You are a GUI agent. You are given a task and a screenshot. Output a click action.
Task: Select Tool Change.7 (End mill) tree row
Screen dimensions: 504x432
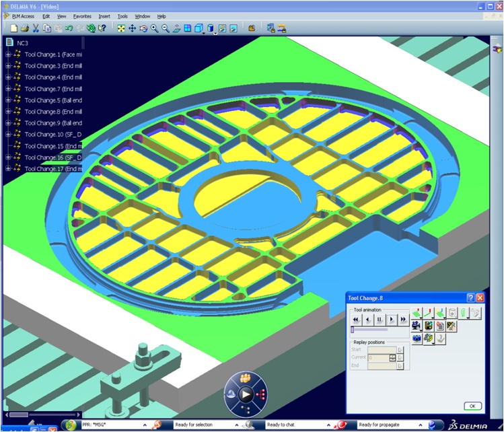tap(53, 89)
